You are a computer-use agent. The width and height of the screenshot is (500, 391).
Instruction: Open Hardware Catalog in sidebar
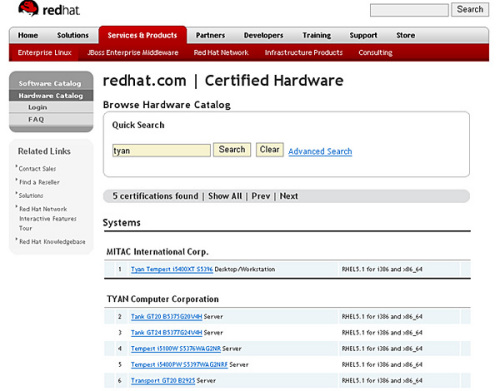pyautogui.click(x=51, y=96)
